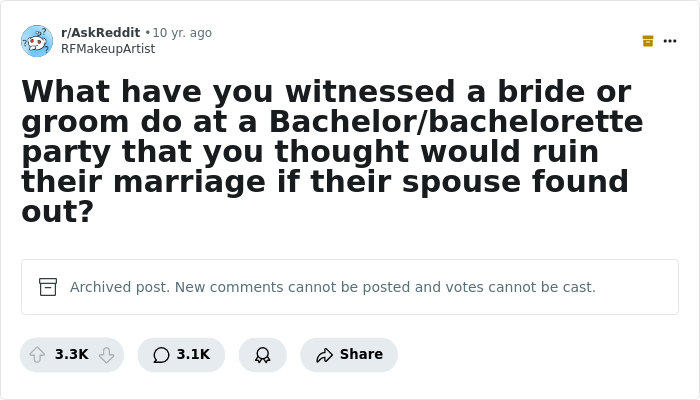The height and width of the screenshot is (400, 700).
Task: Click the archive box icon in notice
Action: pos(48,287)
